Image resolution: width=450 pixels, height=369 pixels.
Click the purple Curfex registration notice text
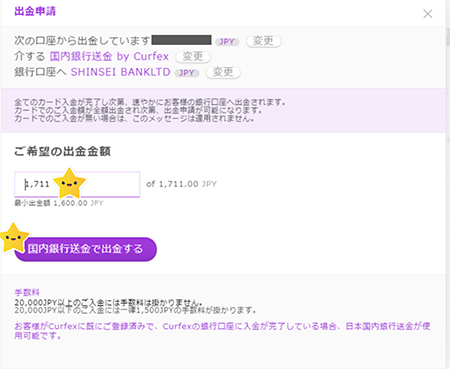point(222,331)
